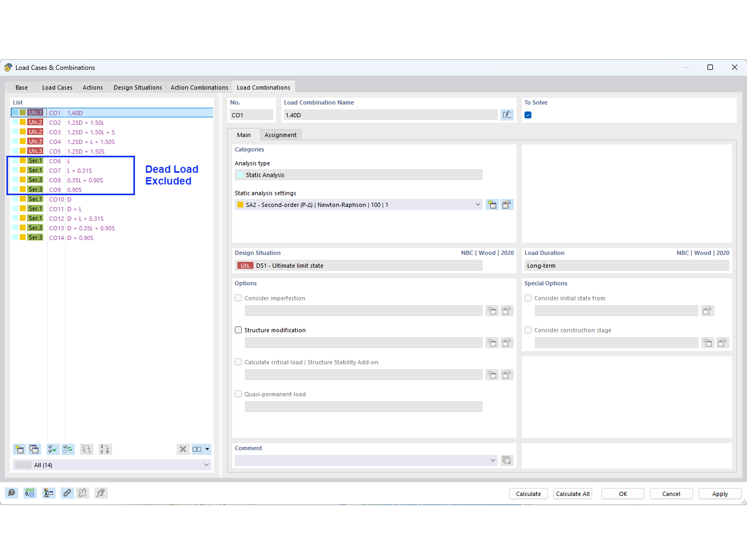This screenshot has width=747, height=560.
Task: Open the new static analysis settings icon
Action: pos(492,204)
